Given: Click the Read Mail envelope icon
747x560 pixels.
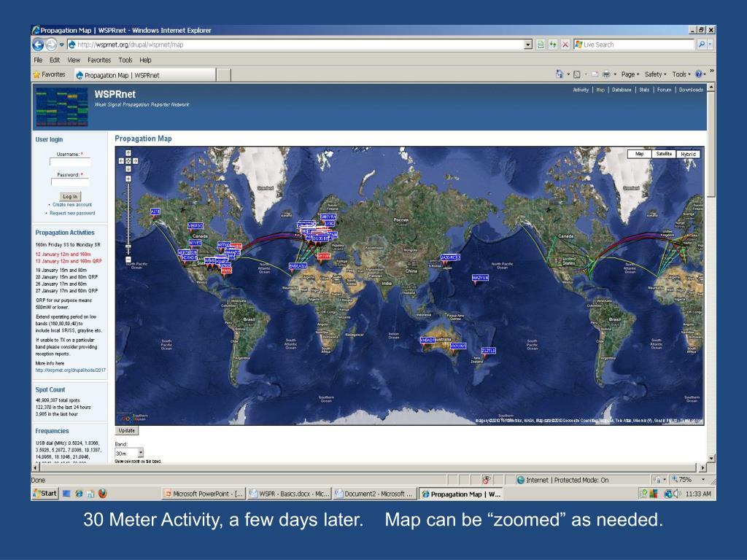Looking at the screenshot, I should pyautogui.click(x=595, y=74).
